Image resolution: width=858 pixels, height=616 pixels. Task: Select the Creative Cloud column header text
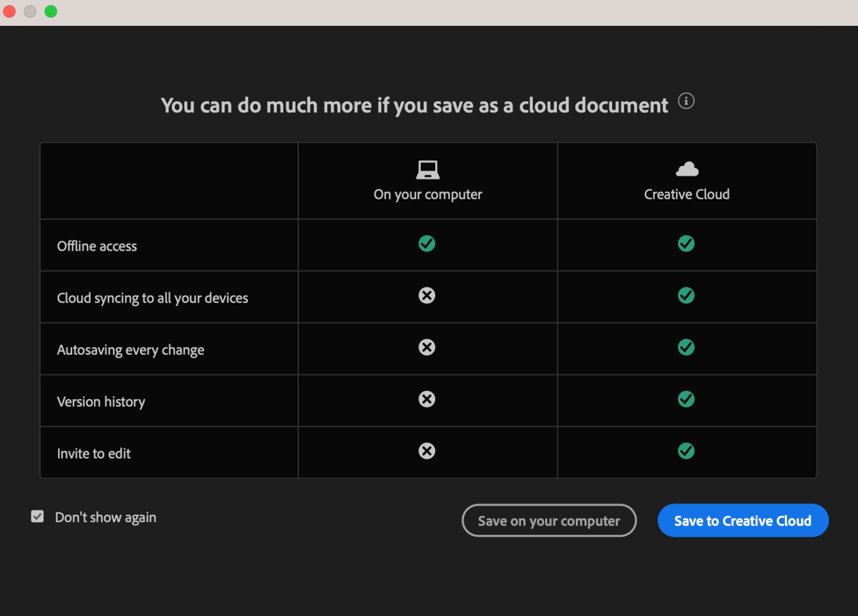687,194
